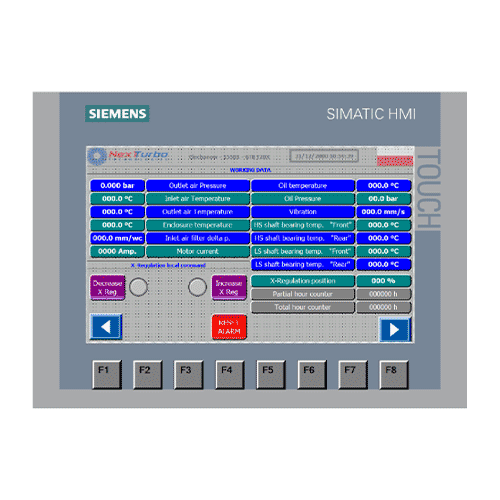This screenshot has height=500, width=500.
Task: Click the Vibration mm/s value field
Action: [384, 212]
